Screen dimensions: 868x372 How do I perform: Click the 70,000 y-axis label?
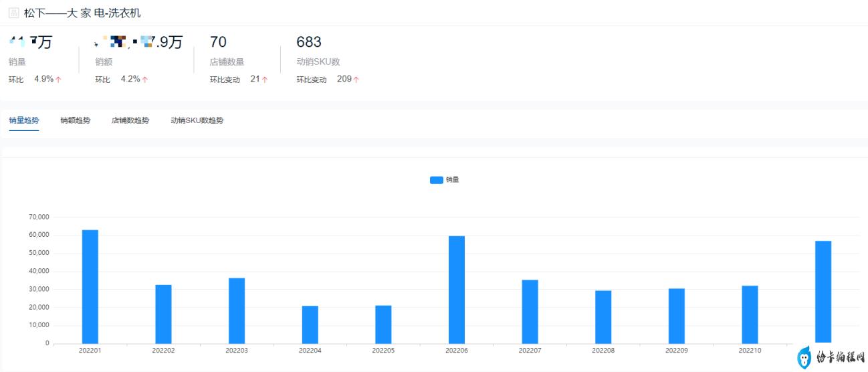pos(38,217)
